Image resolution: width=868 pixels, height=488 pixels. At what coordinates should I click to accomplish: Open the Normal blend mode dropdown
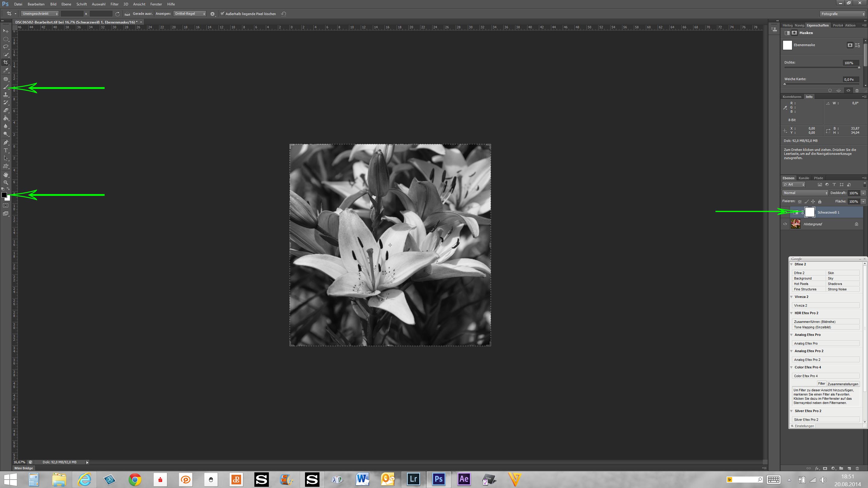tap(805, 193)
